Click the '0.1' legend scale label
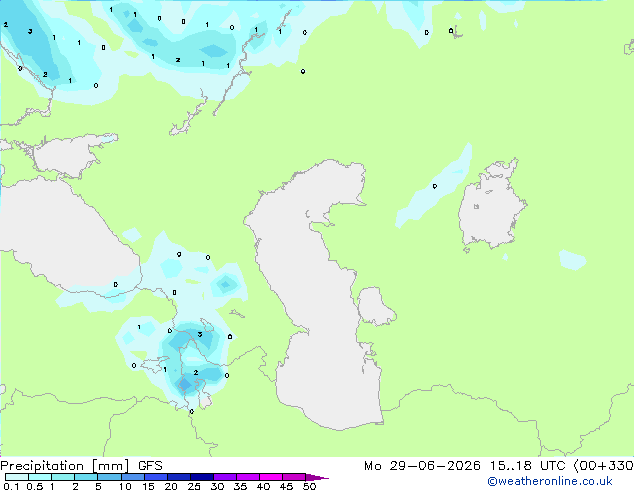The height and width of the screenshot is (490, 634). pos(11,486)
